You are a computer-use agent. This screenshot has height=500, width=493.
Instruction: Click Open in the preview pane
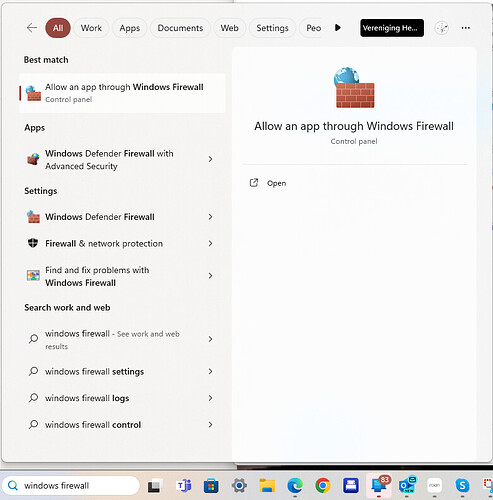tap(276, 183)
